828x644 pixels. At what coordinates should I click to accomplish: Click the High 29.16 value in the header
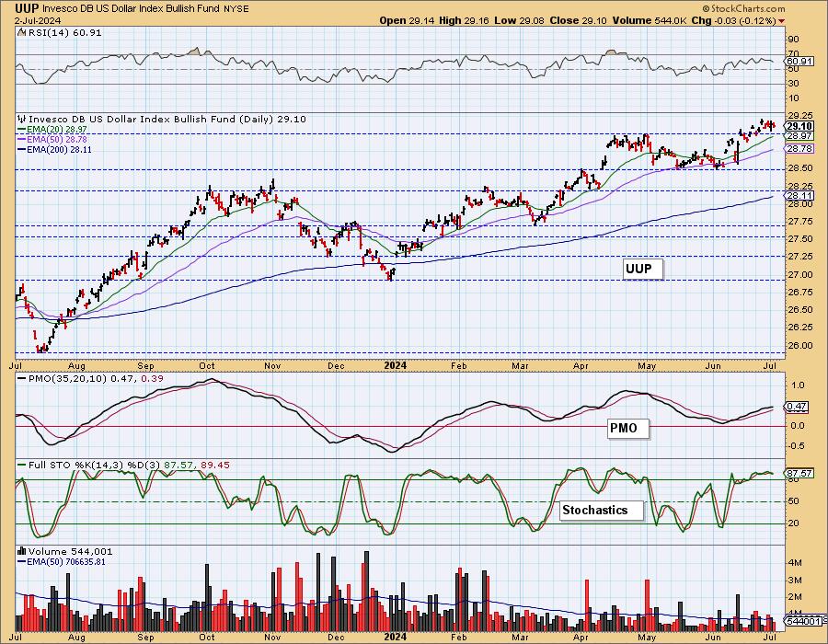click(465, 20)
